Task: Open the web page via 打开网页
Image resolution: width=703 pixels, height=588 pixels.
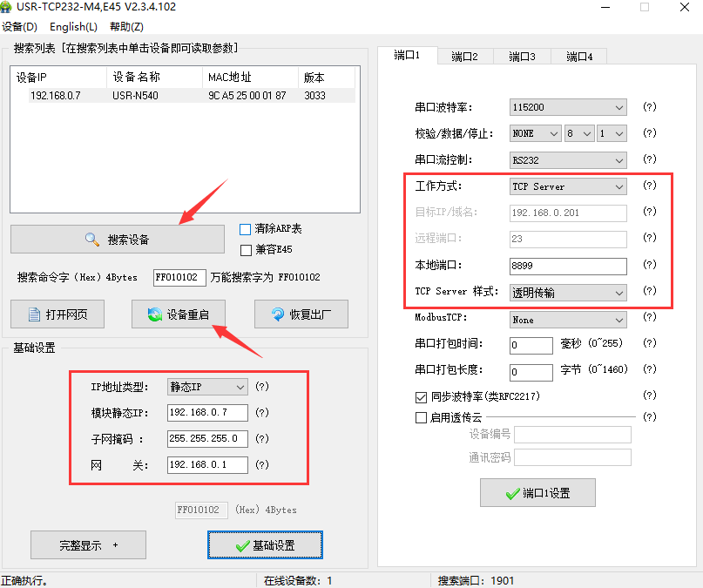Action: [x=57, y=314]
